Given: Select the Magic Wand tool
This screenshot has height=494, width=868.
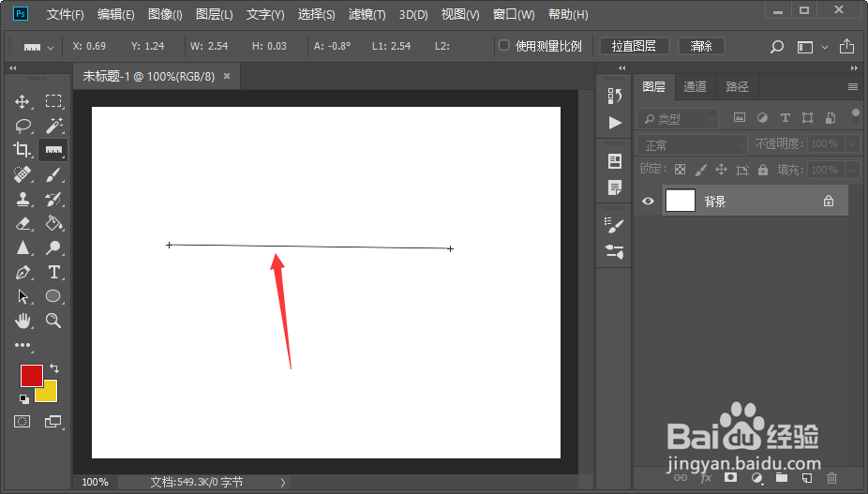Looking at the screenshot, I should pyautogui.click(x=53, y=126).
